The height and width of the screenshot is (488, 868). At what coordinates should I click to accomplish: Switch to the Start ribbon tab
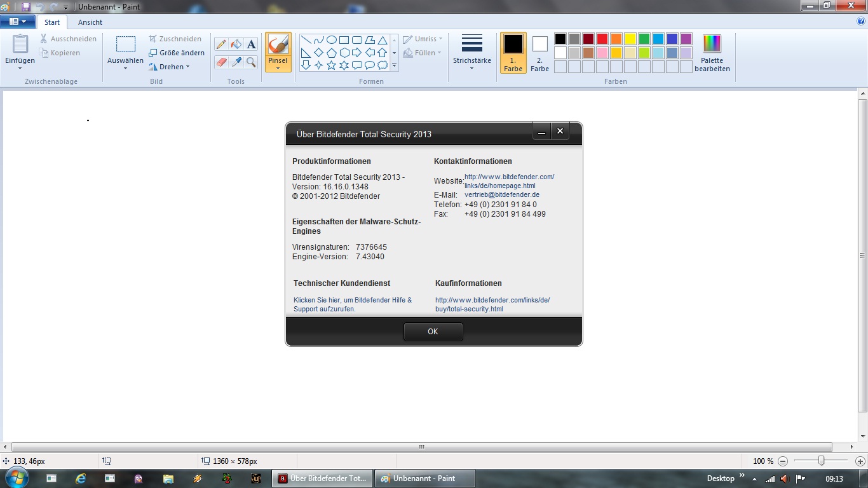(x=52, y=22)
